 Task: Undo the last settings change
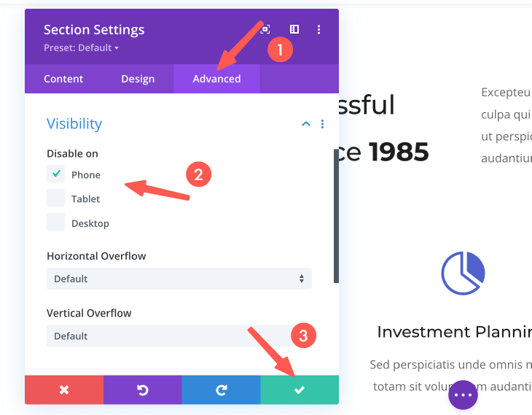[x=143, y=390]
